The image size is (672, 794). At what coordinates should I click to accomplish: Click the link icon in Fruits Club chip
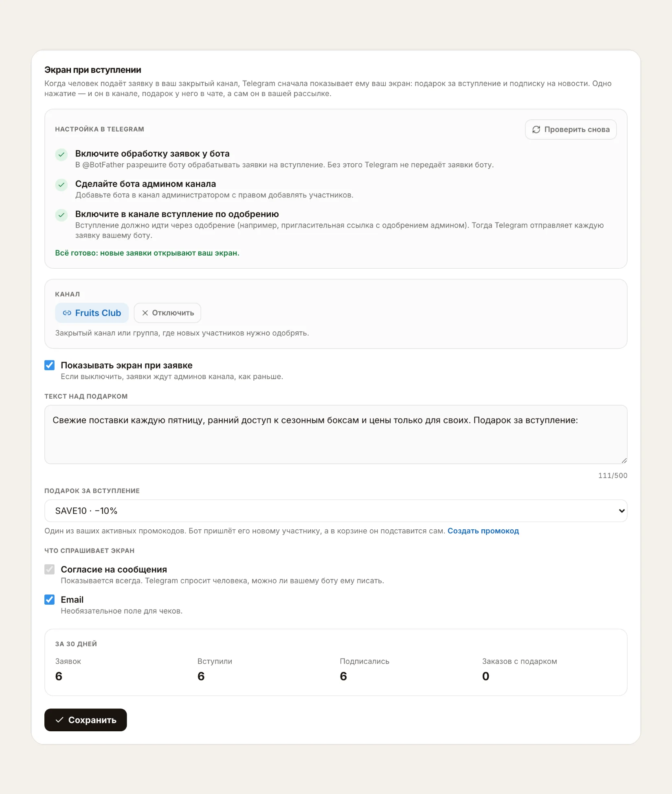point(67,313)
